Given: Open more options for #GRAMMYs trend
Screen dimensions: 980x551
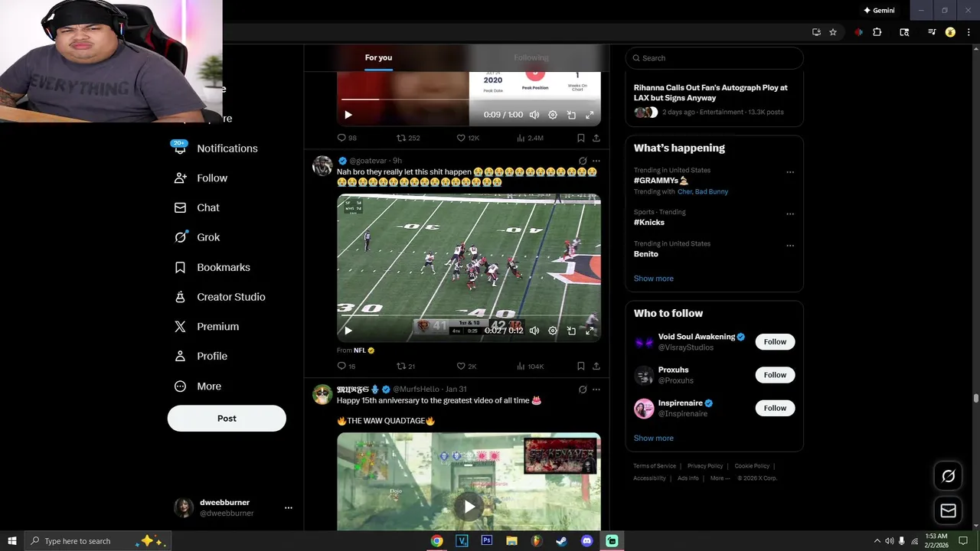Looking at the screenshot, I should coord(790,172).
